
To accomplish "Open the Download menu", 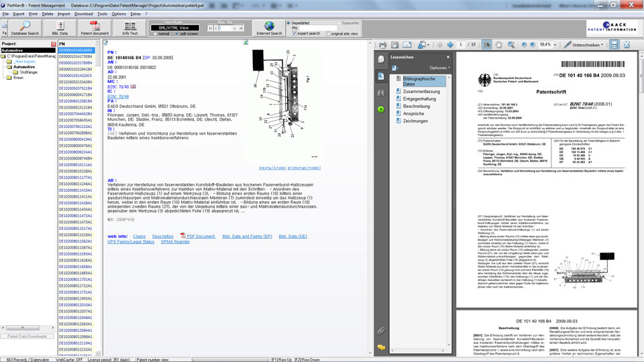I will click(83, 13).
